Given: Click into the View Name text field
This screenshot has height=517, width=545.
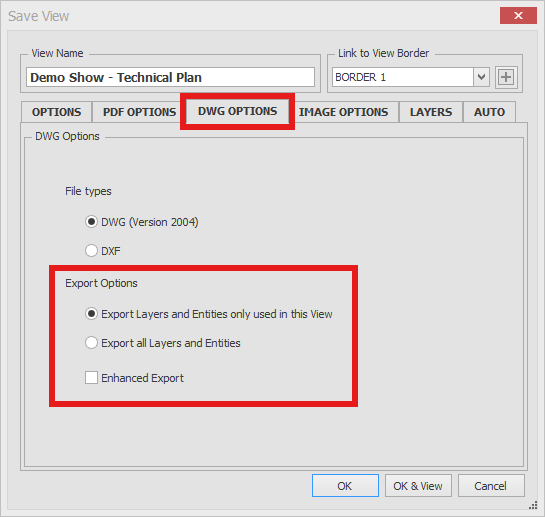Looking at the screenshot, I should coord(170,77).
